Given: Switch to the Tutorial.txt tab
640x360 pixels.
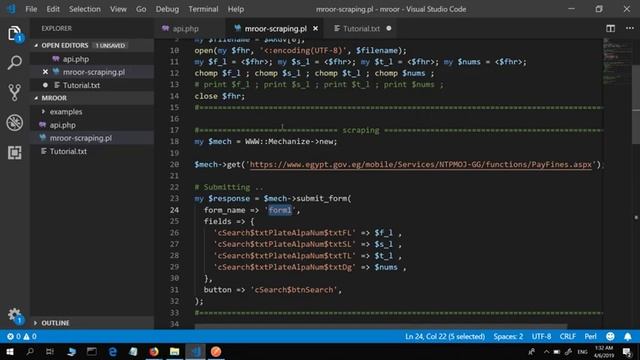Looking at the screenshot, I should (x=361, y=29).
